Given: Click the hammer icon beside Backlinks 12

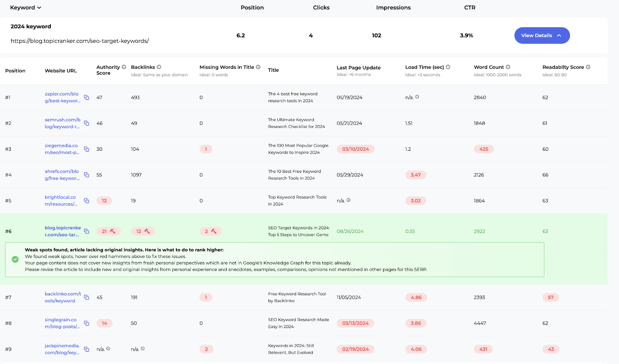Looking at the screenshot, I should coord(147,231).
